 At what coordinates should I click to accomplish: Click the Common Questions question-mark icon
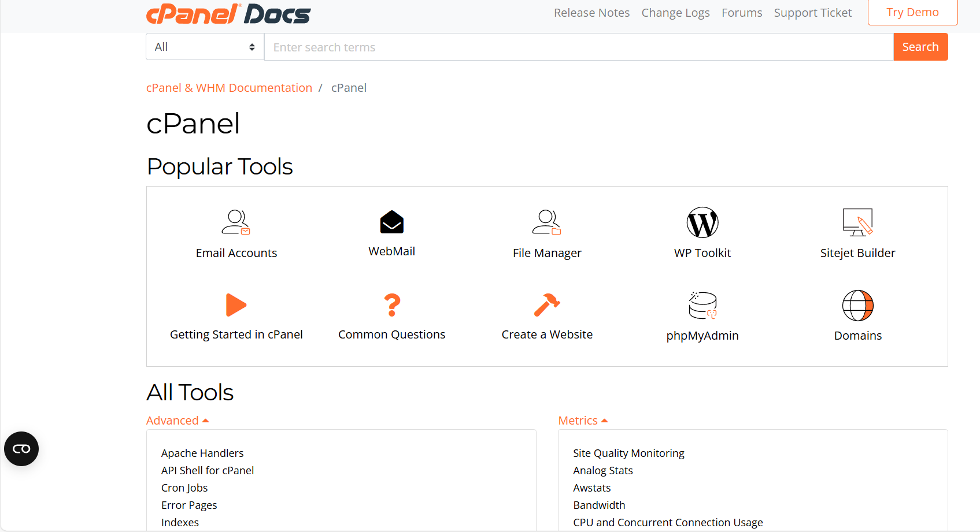tap(392, 305)
